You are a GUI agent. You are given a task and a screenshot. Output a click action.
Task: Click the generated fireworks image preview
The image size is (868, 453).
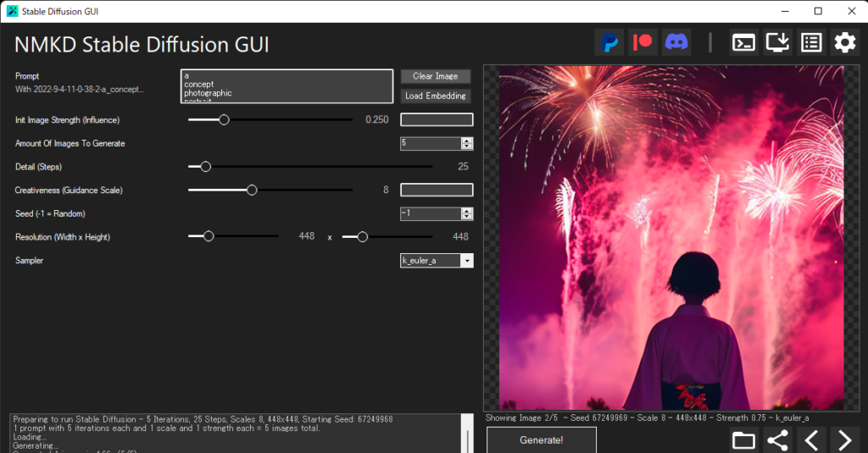tap(670, 238)
